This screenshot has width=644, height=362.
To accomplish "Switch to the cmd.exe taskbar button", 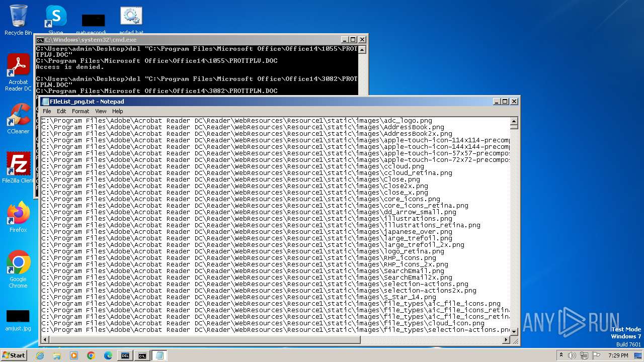I will coord(142,355).
